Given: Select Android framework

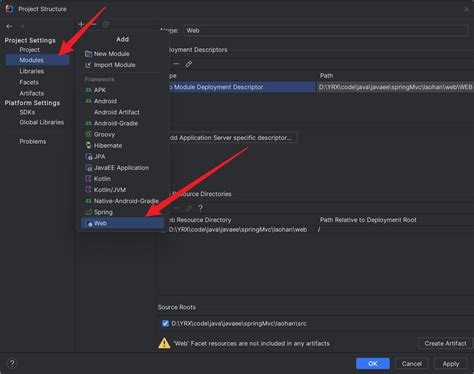Looking at the screenshot, I should 122,101.
